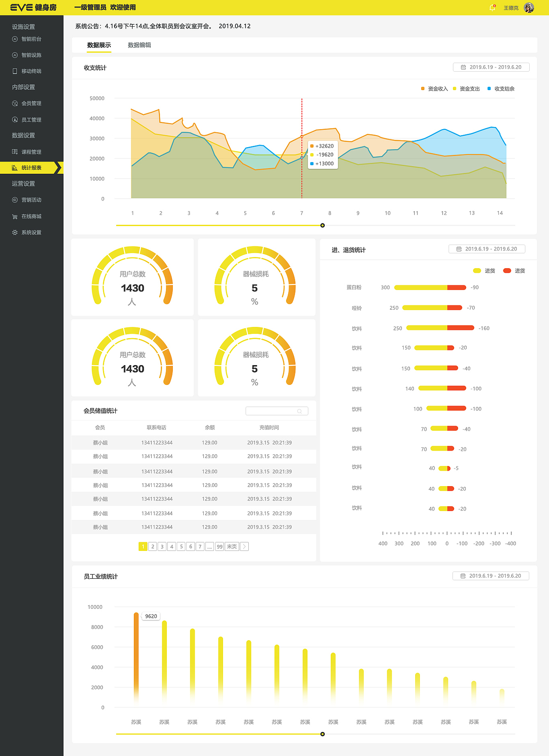This screenshot has width=549, height=756.
Task: Open 系统设置 in the sidebar
Action: (x=31, y=233)
